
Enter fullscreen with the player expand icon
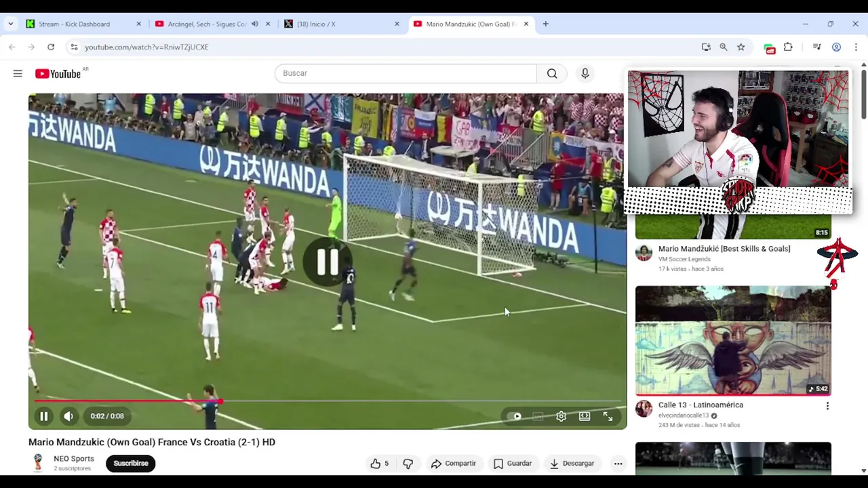click(608, 416)
